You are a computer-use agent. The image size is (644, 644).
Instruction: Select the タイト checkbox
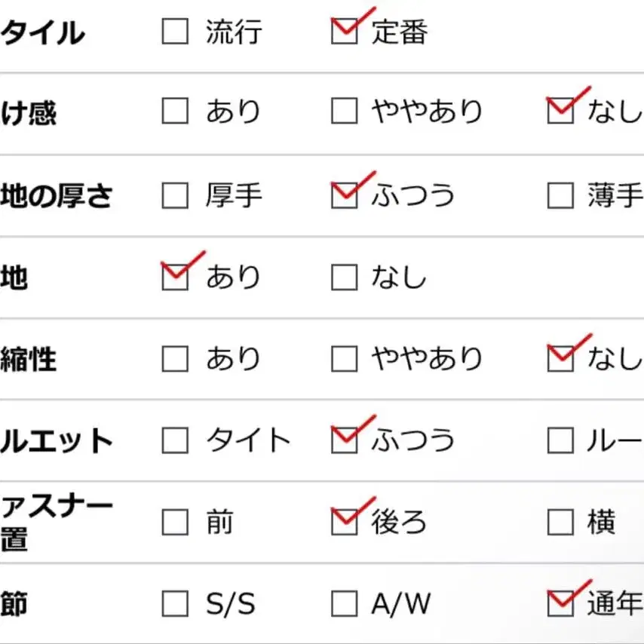(x=175, y=440)
